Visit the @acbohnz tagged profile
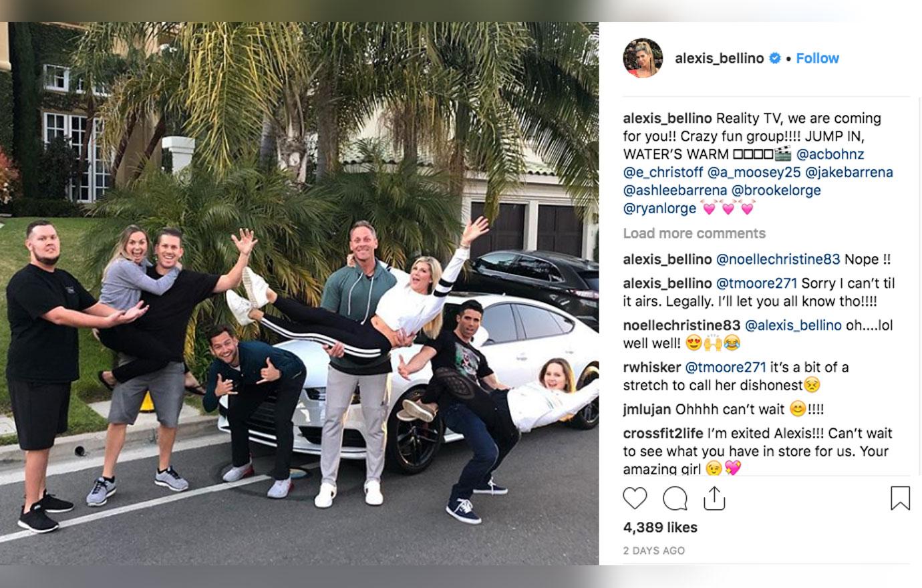This screenshot has width=922, height=588. pos(830,154)
